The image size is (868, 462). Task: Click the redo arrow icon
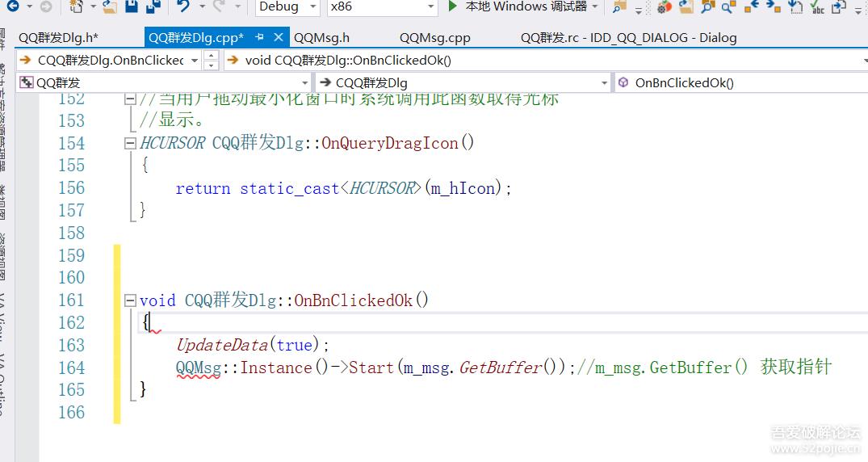click(x=220, y=6)
